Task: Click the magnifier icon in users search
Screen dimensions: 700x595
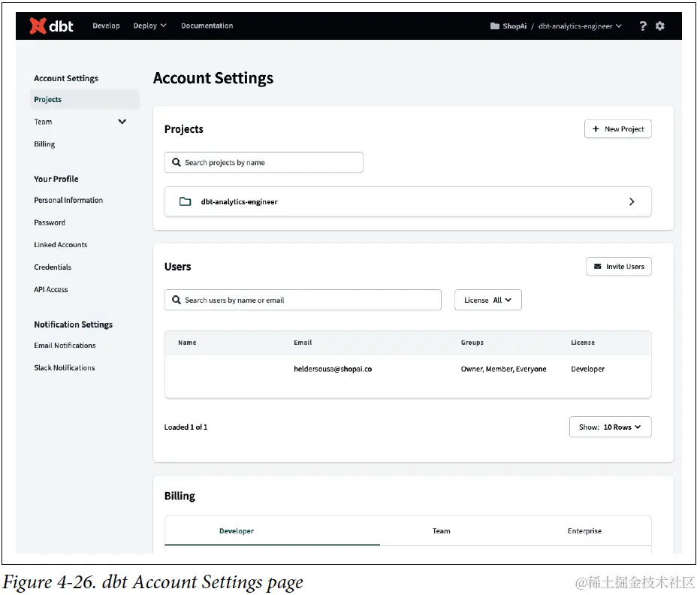Action: 177,300
